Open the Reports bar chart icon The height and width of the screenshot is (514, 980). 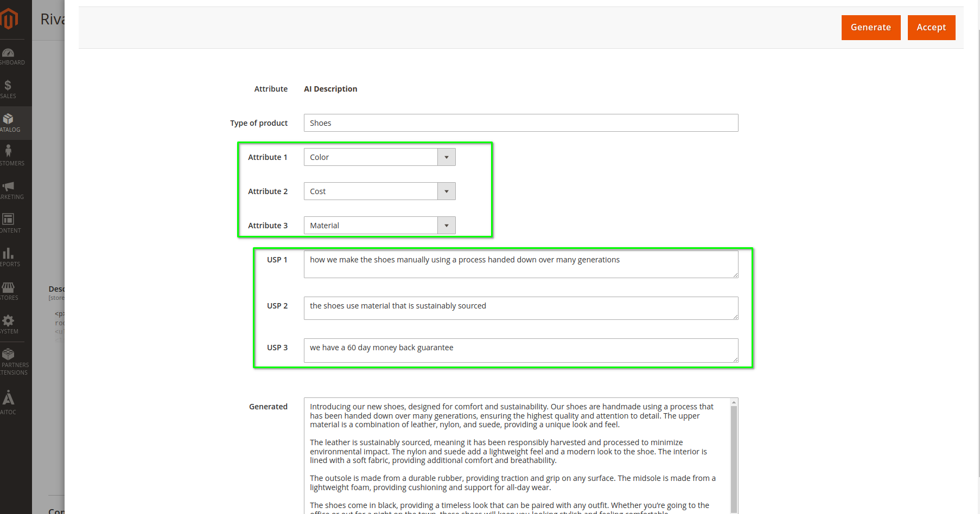(x=8, y=253)
